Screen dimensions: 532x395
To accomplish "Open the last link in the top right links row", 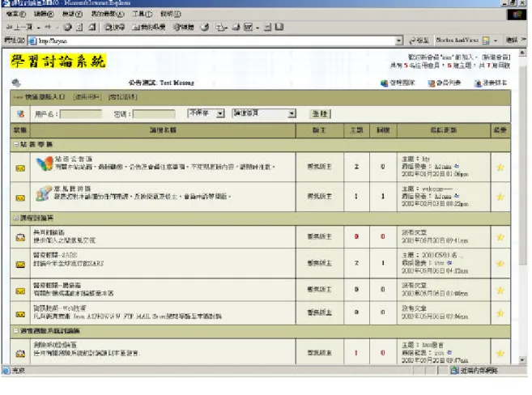I will coord(491,83).
